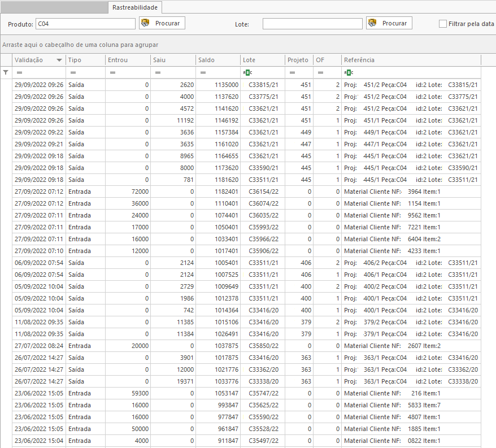Screen dimensions: 496x448
Task: Switch to the Rastreabilidade tab
Action: [x=135, y=7]
